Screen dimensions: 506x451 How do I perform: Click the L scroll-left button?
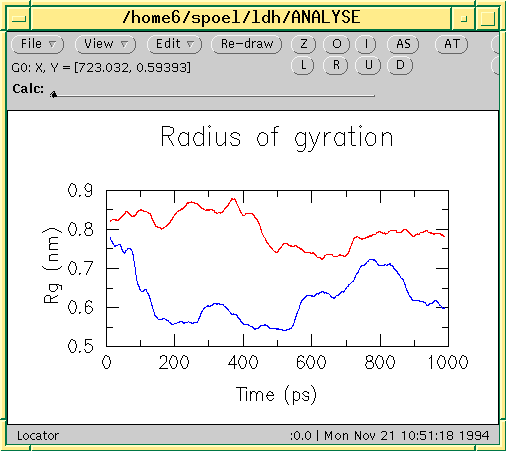303,65
